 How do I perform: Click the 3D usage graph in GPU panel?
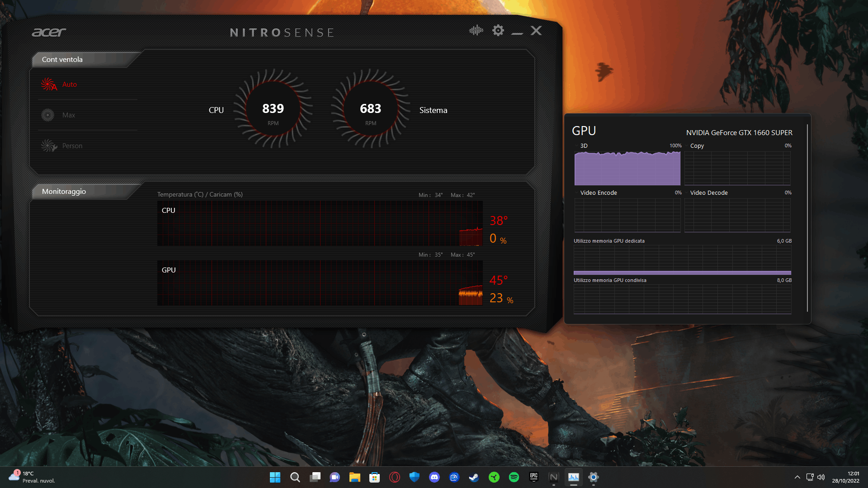(627, 168)
